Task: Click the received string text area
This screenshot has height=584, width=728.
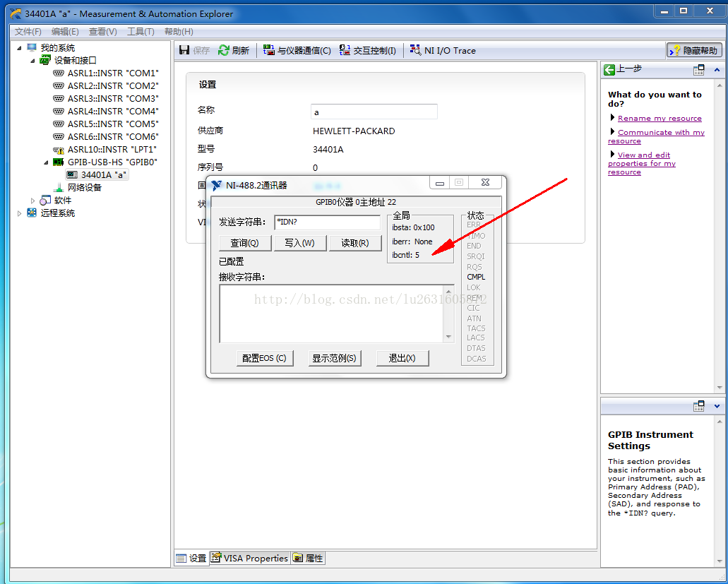Action: point(331,314)
